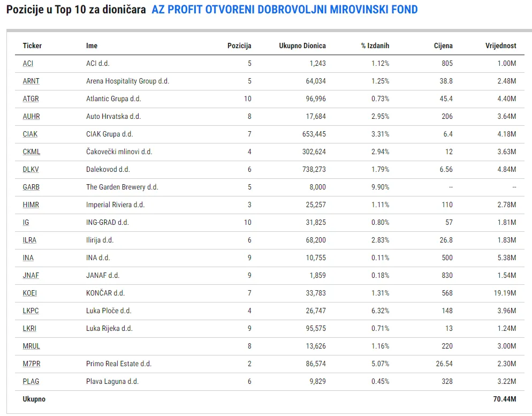This screenshot has height=416, width=532.
Task: Open the AZ PROFIT fund title link
Action: 284,10
